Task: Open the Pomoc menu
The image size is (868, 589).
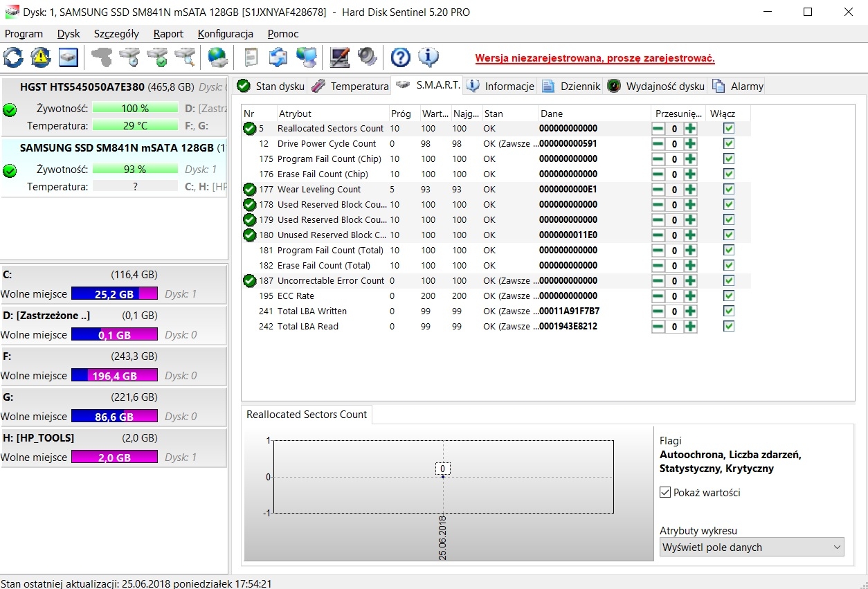Action: [283, 33]
